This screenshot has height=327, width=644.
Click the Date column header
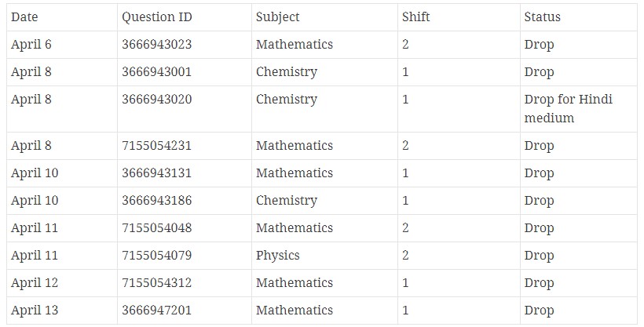pyautogui.click(x=24, y=17)
